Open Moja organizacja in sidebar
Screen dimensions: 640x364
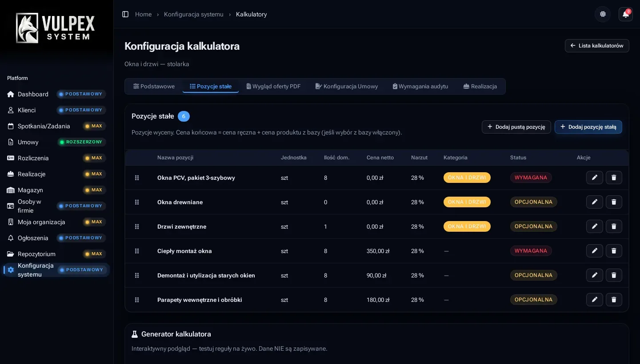(x=56, y=222)
